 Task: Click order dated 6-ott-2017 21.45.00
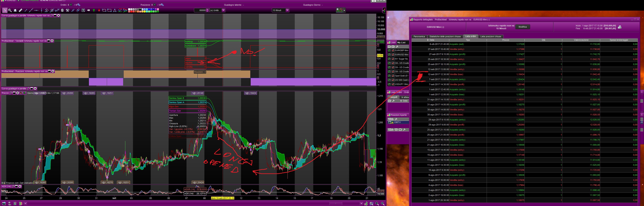(524, 44)
